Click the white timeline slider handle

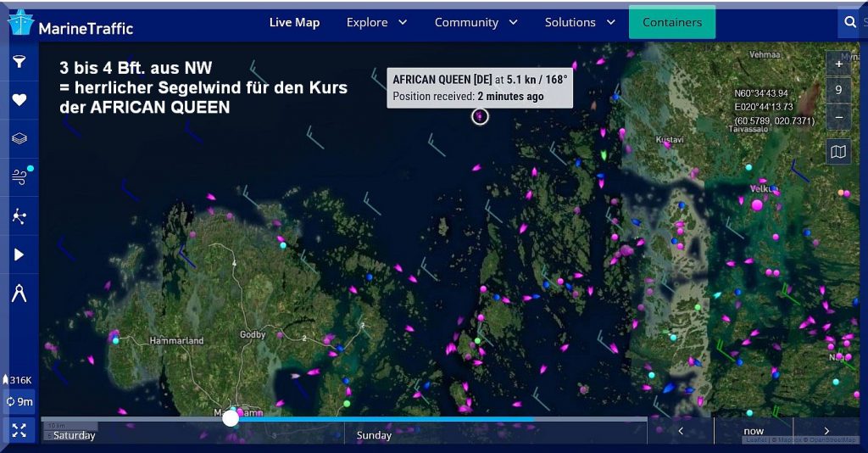(231, 418)
